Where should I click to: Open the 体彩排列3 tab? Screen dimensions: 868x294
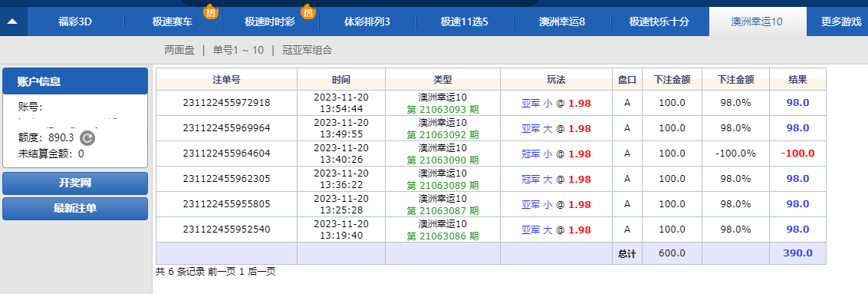point(367,22)
